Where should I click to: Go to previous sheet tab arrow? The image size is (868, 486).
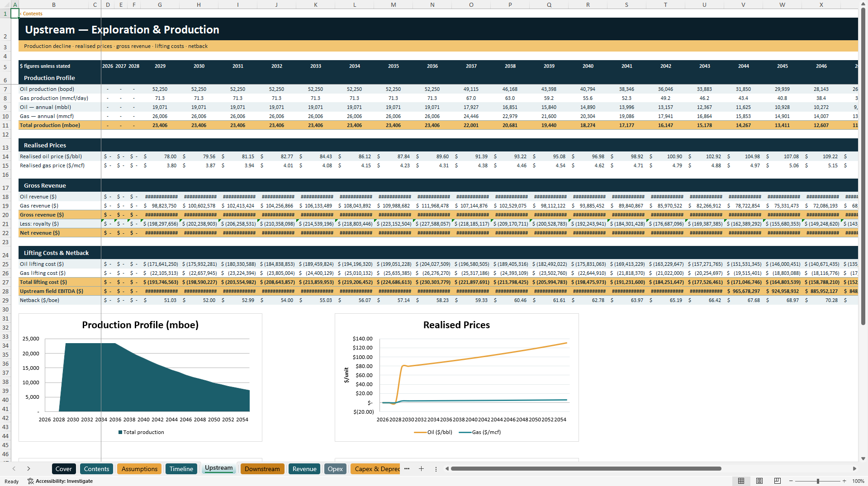click(x=14, y=469)
